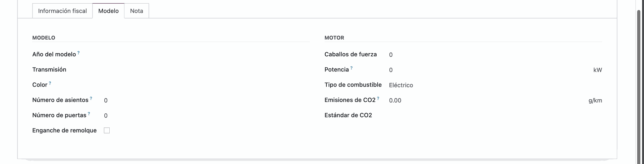Select the Modelo tab
The width and height of the screenshot is (644, 164).
click(108, 11)
